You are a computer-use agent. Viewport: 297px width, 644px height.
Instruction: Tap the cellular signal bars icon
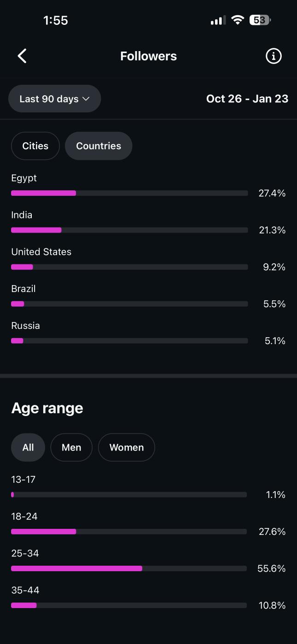coord(217,20)
